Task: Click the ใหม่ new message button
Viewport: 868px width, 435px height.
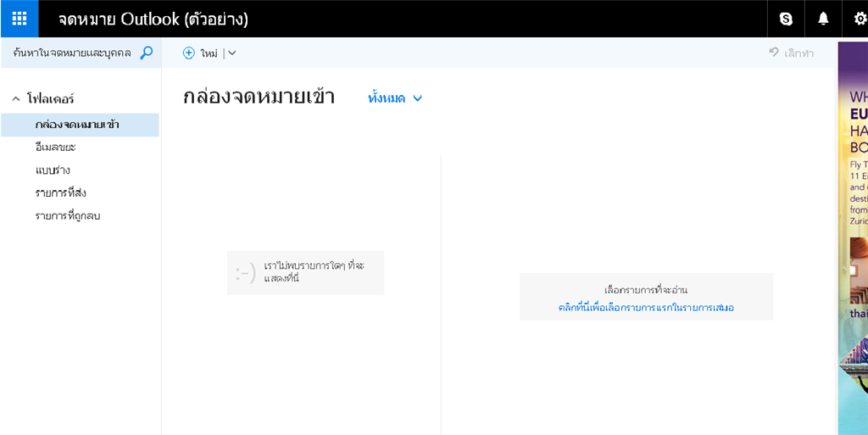Action: pyautogui.click(x=200, y=53)
